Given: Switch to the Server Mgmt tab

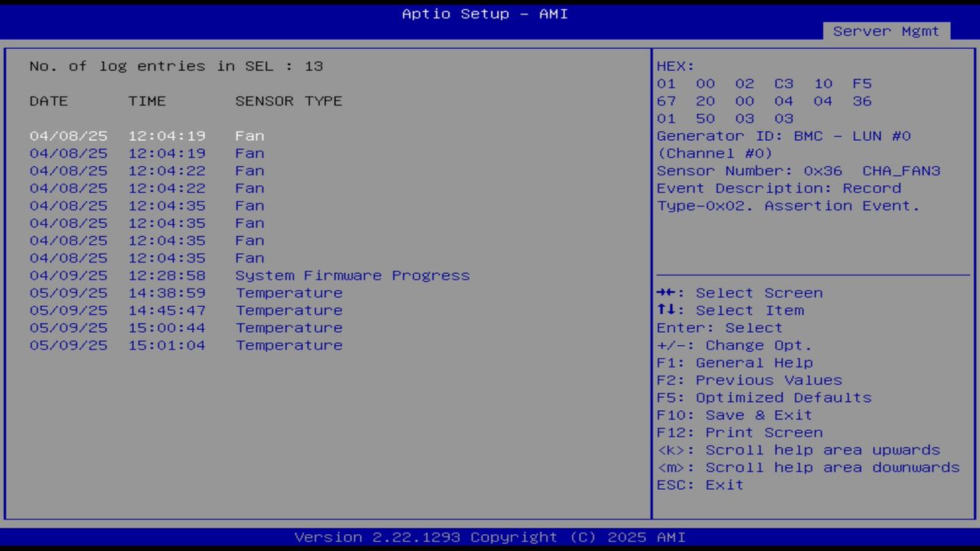Looking at the screenshot, I should pos(886,31).
